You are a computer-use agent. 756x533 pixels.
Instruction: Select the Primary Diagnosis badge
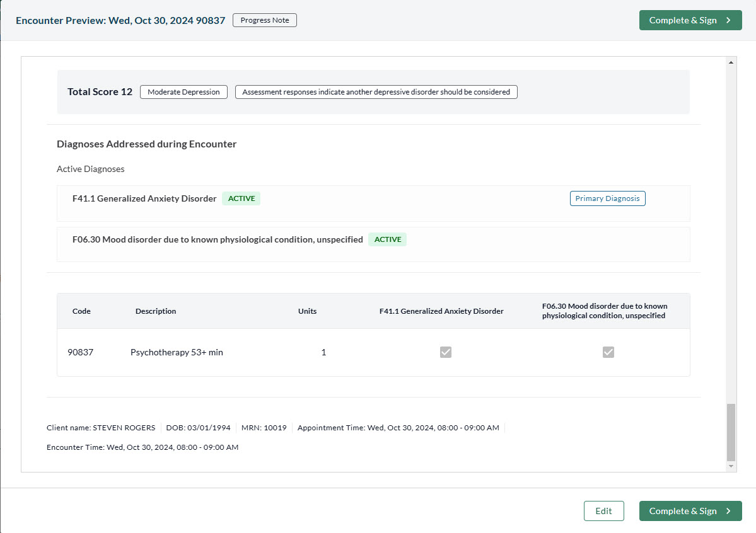point(607,198)
